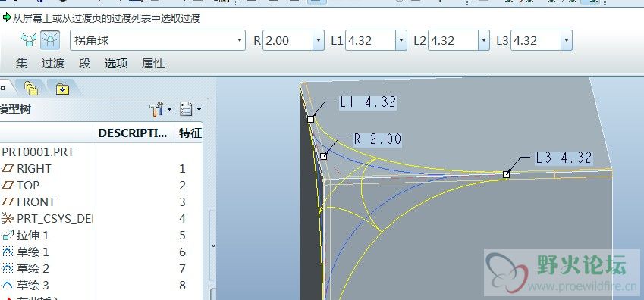
Task: Activate the transition mode icon
Action: click(x=50, y=40)
